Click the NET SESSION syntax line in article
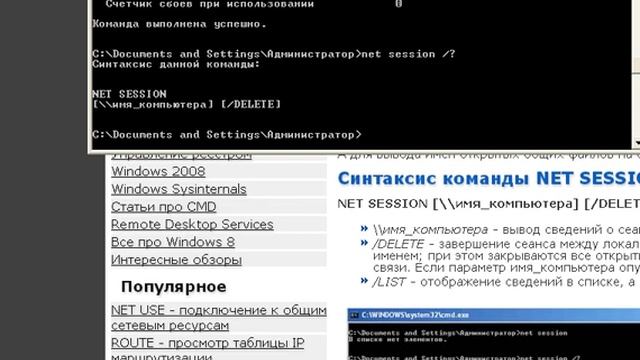Image resolution: width=640 pixels, height=360 pixels. (x=489, y=204)
